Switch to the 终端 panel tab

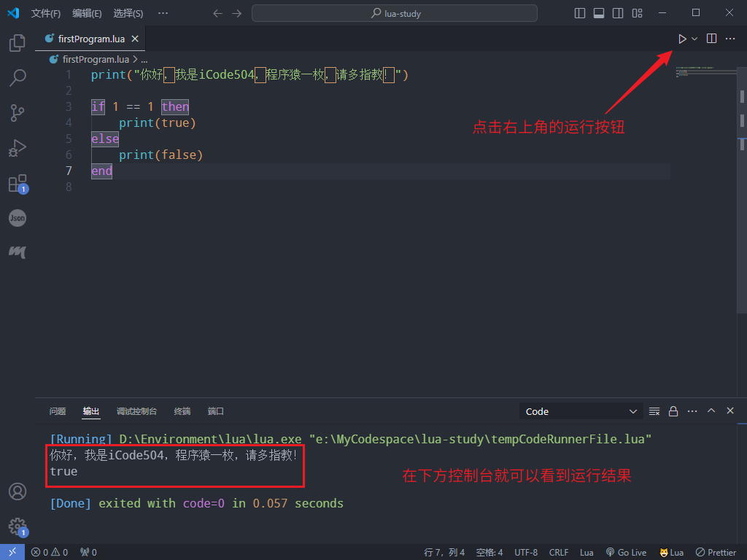pyautogui.click(x=182, y=411)
